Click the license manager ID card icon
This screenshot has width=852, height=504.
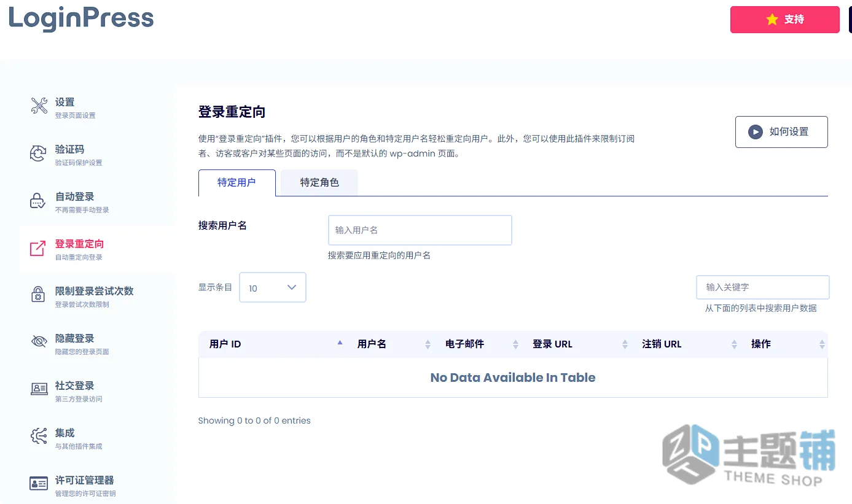39,484
